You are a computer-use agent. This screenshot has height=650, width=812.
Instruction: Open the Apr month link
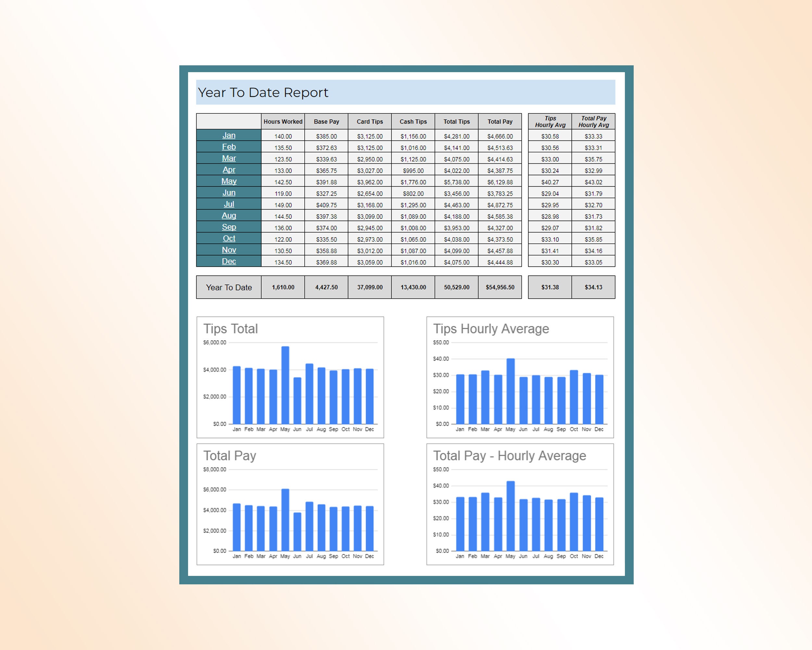tap(229, 170)
